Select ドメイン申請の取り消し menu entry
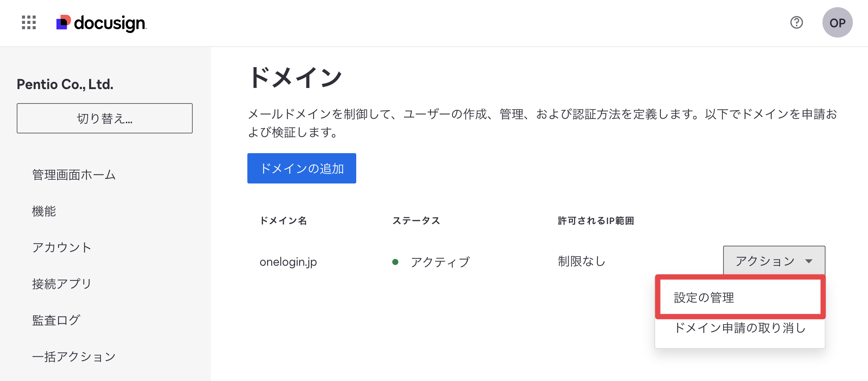Viewport: 868px width, 381px height. click(740, 328)
